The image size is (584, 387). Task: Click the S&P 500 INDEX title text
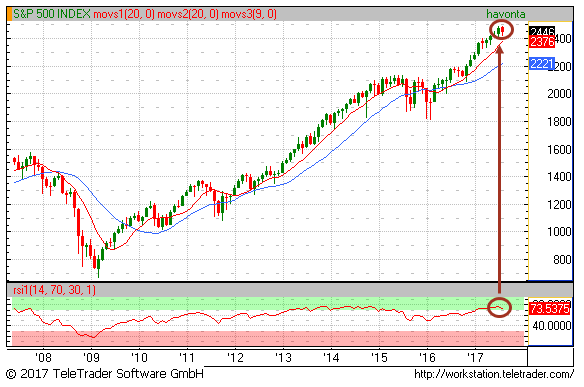pyautogui.click(x=52, y=14)
